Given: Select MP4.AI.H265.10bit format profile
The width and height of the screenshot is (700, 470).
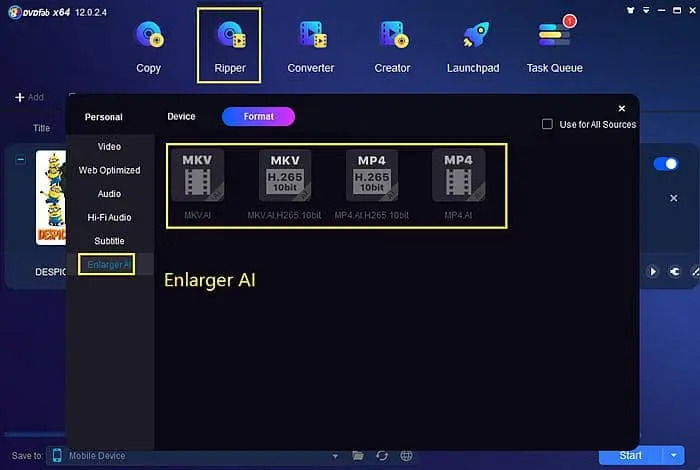Looking at the screenshot, I should coord(371,184).
